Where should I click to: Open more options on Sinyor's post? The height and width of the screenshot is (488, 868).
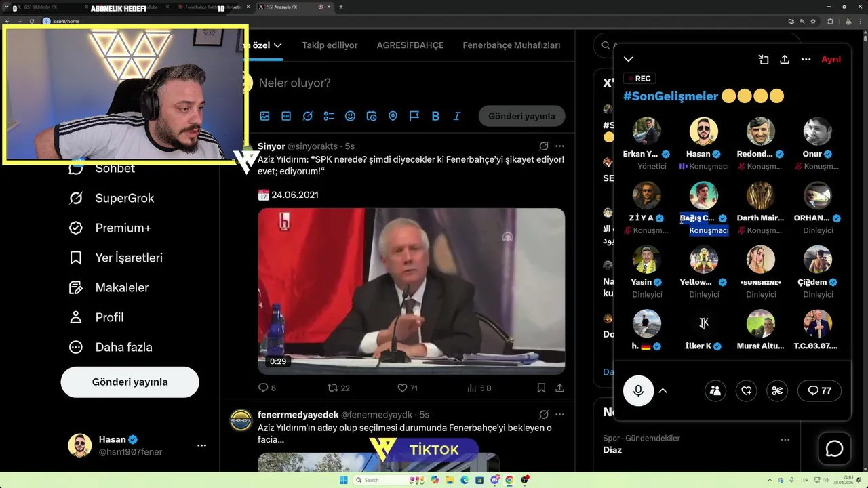tap(559, 146)
